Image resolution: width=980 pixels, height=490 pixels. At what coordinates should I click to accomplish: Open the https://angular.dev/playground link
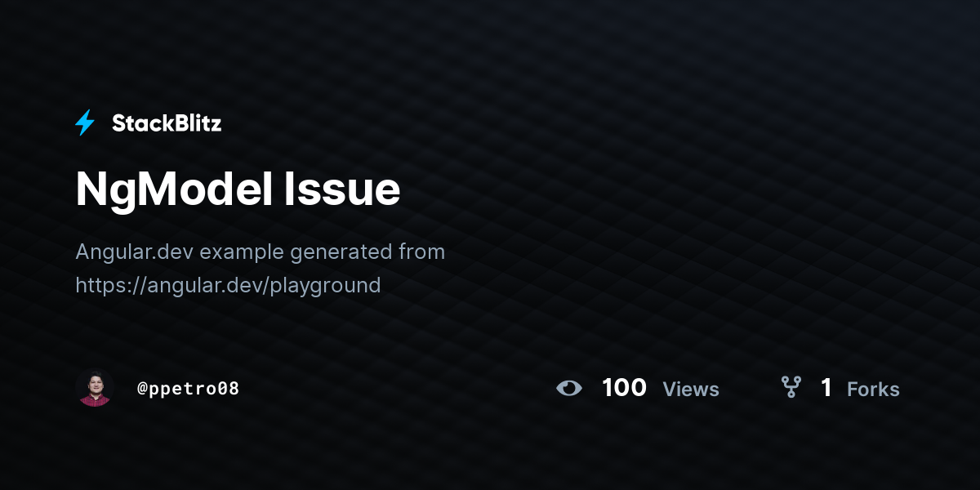point(228,286)
